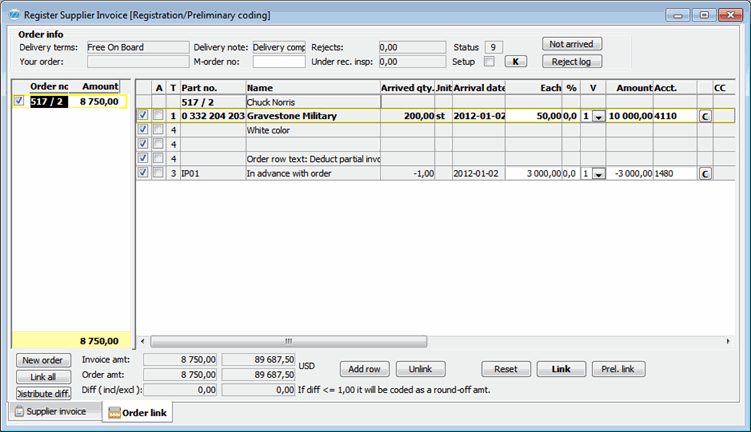
Task: Click the C button on the IP01 row
Action: pos(704,174)
